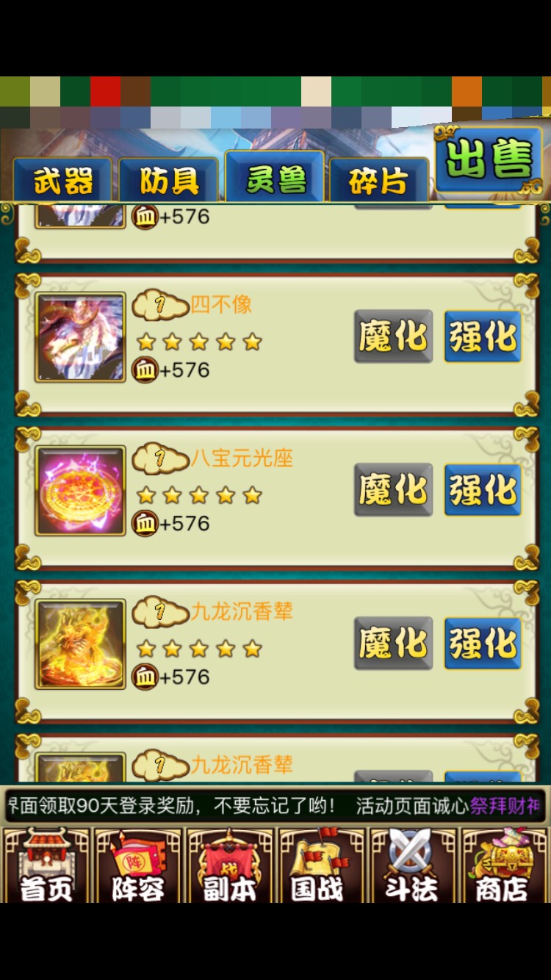Click 强化 for 四不像
This screenshot has height=980, width=551.
pos(483,336)
